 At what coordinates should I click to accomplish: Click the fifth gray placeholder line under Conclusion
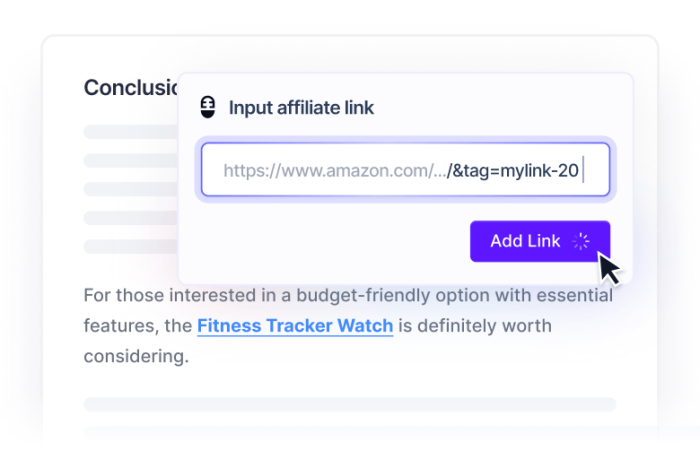pyautogui.click(x=130, y=247)
